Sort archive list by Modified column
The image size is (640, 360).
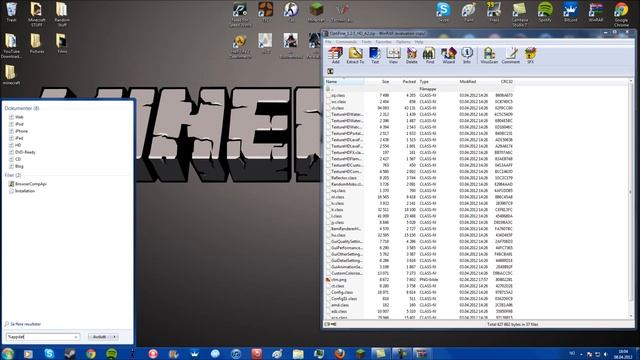[473, 82]
